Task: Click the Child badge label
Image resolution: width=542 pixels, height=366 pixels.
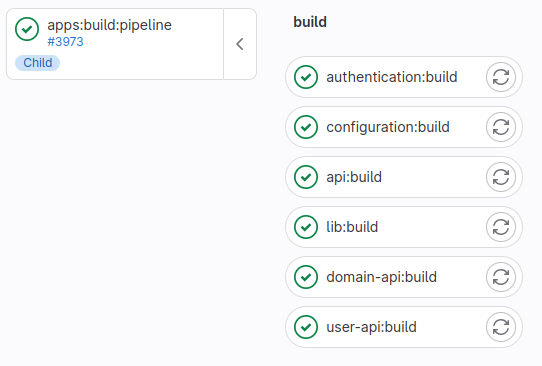Action: [38, 63]
